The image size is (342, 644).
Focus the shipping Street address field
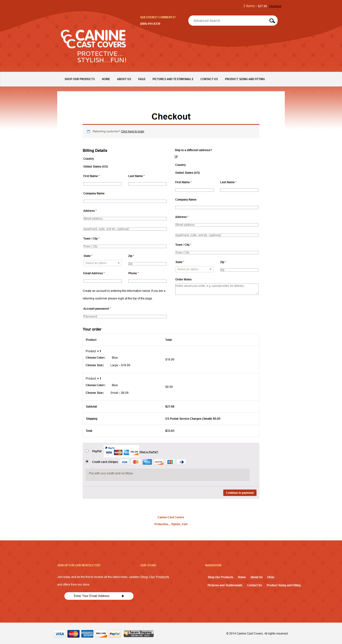217,225
